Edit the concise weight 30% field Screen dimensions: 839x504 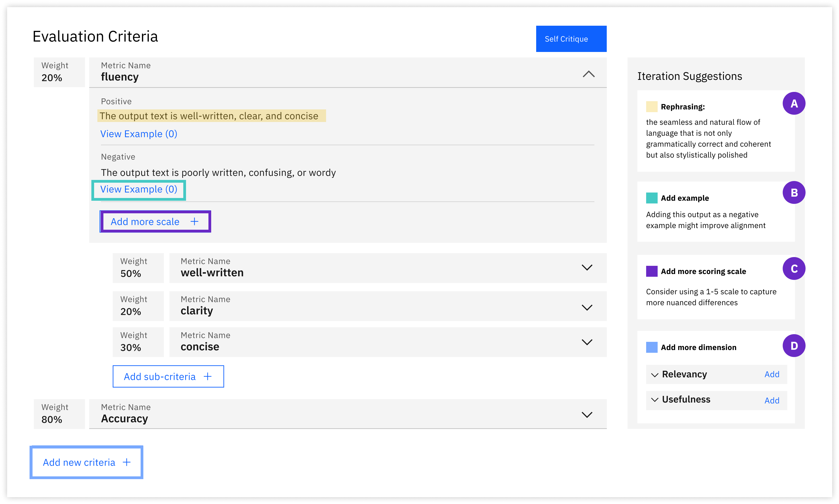coord(138,342)
